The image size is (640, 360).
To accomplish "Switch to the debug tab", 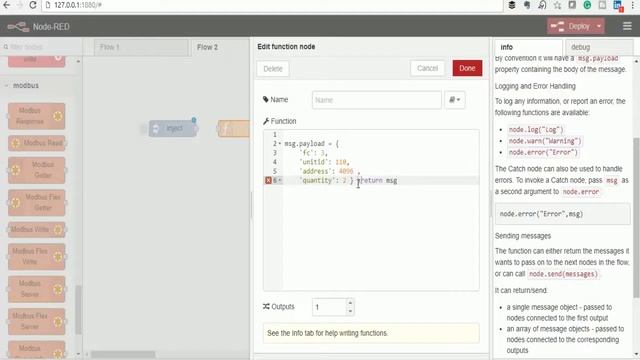I will pos(599,47).
